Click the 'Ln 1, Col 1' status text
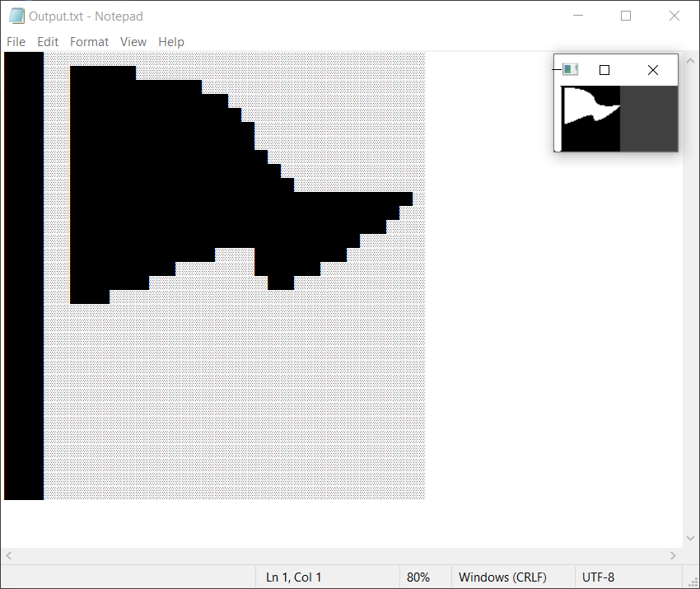This screenshot has height=589, width=700. (294, 577)
